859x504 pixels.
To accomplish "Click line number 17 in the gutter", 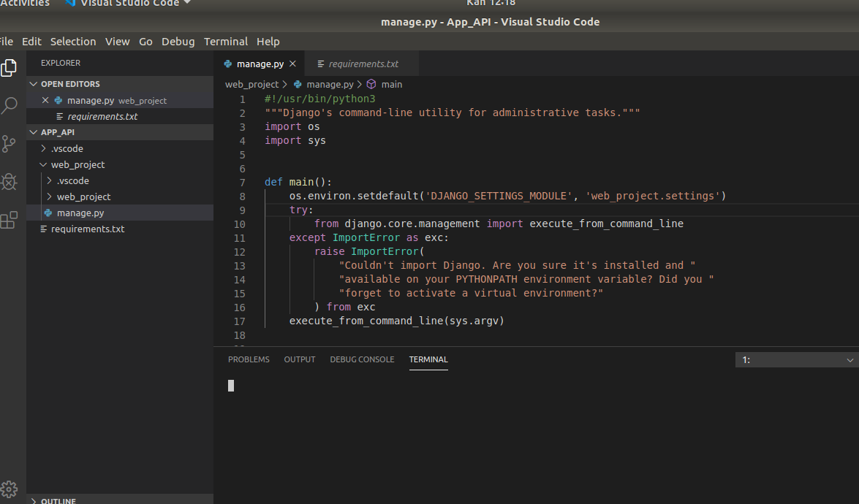I will [x=239, y=321].
